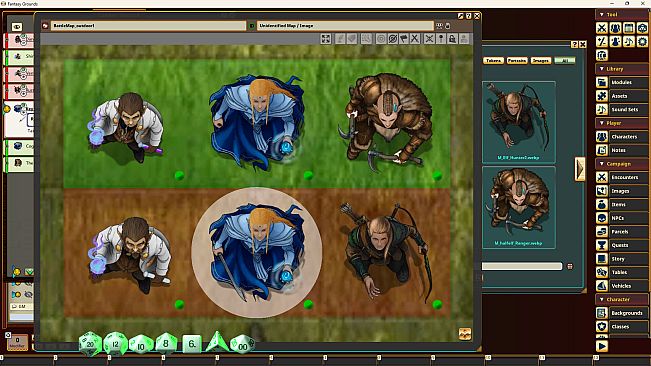This screenshot has height=366, width=651.
Task: Open the Assets library button
Action: tap(628, 96)
